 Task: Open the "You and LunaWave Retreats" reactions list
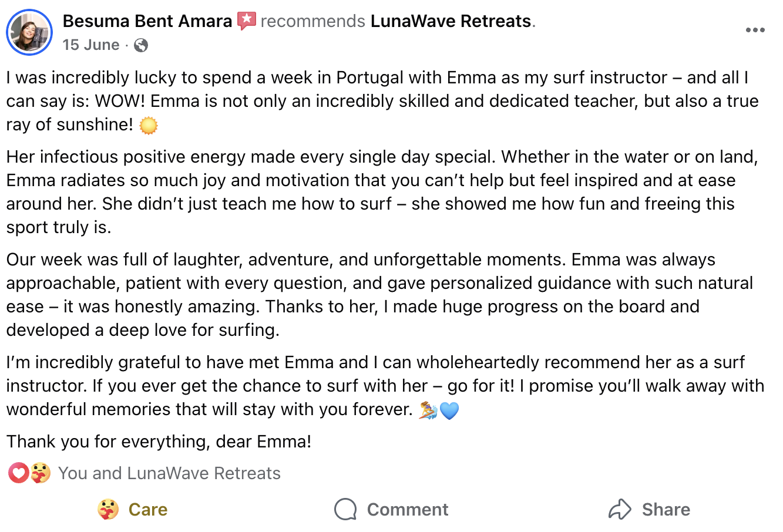click(169, 473)
